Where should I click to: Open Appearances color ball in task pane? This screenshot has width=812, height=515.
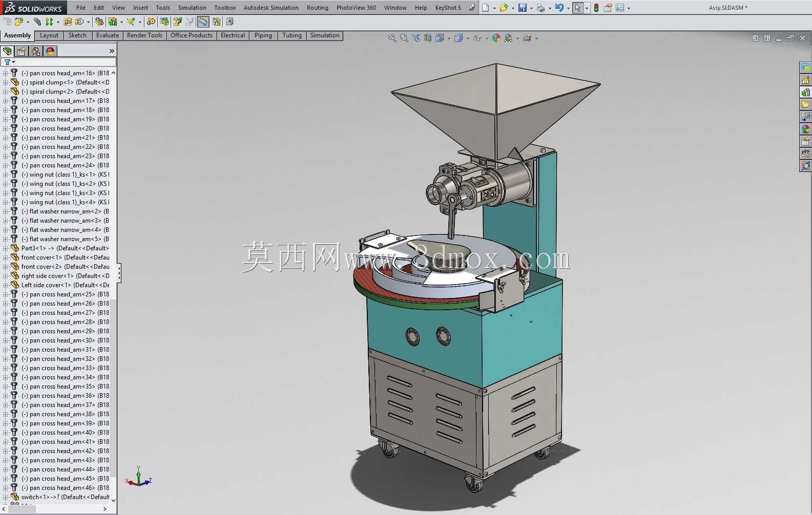click(806, 129)
